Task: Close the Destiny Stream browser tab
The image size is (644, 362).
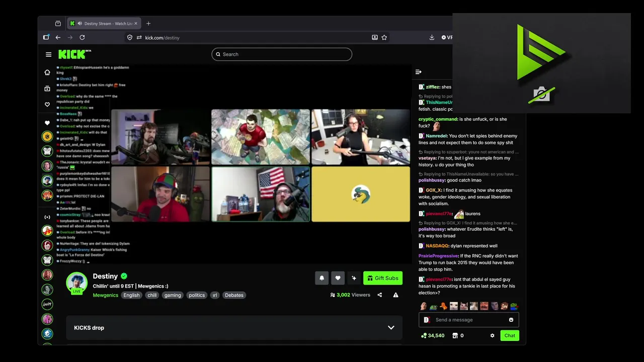Action: coord(136,24)
